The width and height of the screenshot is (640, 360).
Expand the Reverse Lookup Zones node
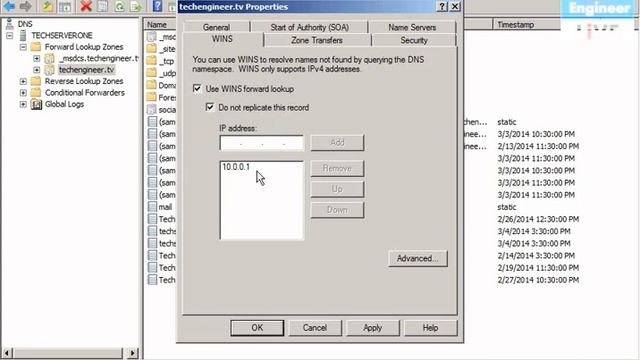[23, 81]
